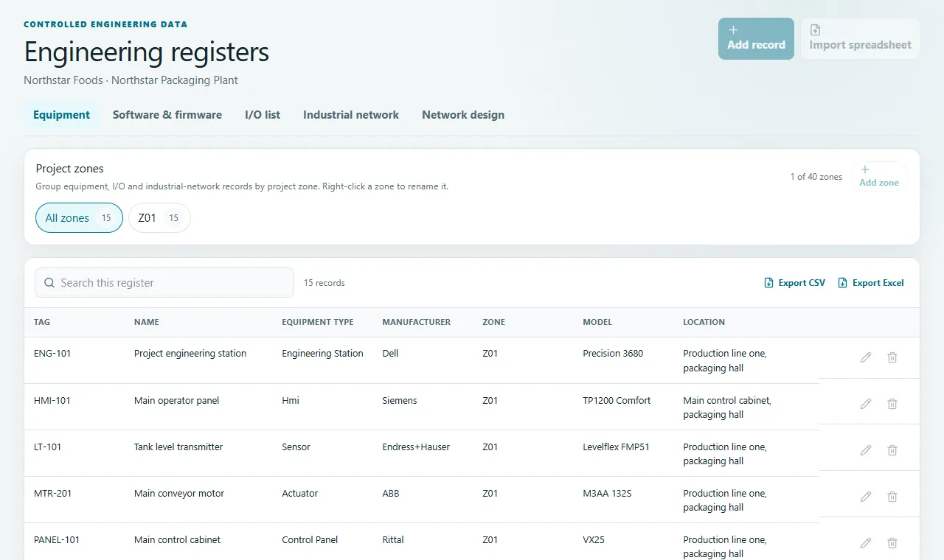Delete the HMI-101 row trash icon

pyautogui.click(x=892, y=404)
